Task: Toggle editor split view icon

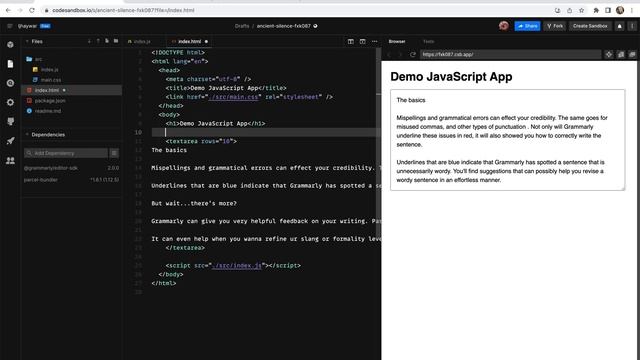Action: (351, 42)
